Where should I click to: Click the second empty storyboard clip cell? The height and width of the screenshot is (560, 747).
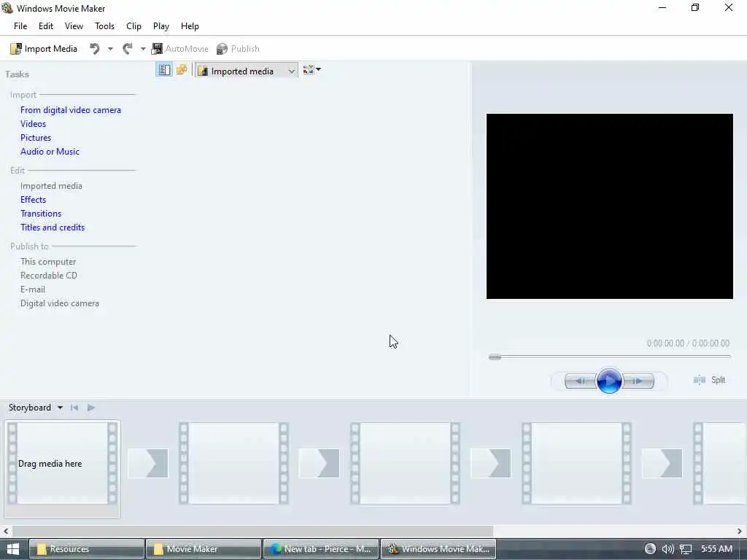[x=234, y=463]
